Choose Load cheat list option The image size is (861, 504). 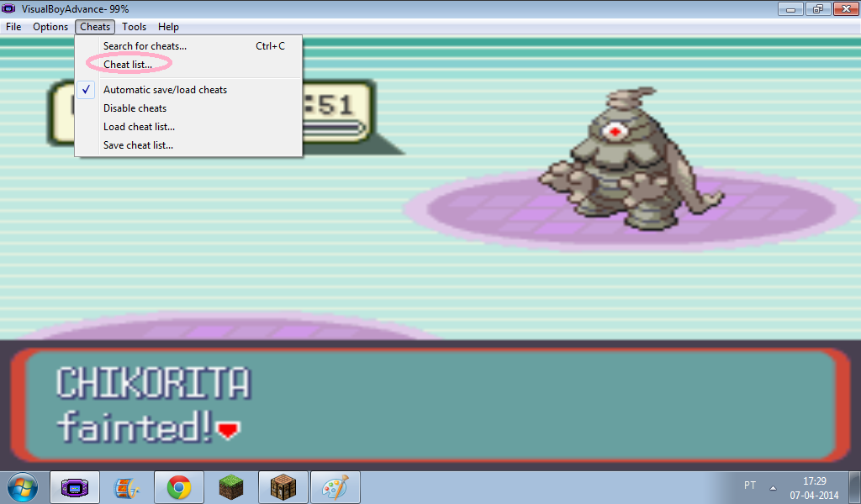tap(139, 127)
